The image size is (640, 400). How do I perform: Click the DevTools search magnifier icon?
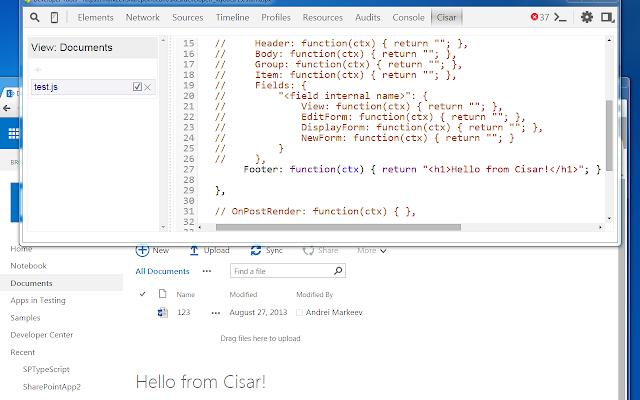pos(35,18)
